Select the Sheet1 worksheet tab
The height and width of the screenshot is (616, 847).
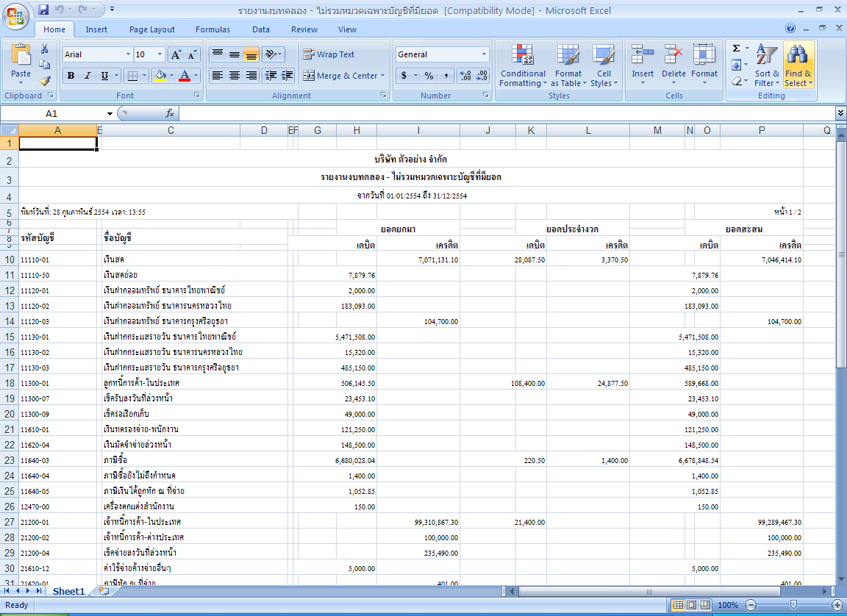pyautogui.click(x=68, y=591)
